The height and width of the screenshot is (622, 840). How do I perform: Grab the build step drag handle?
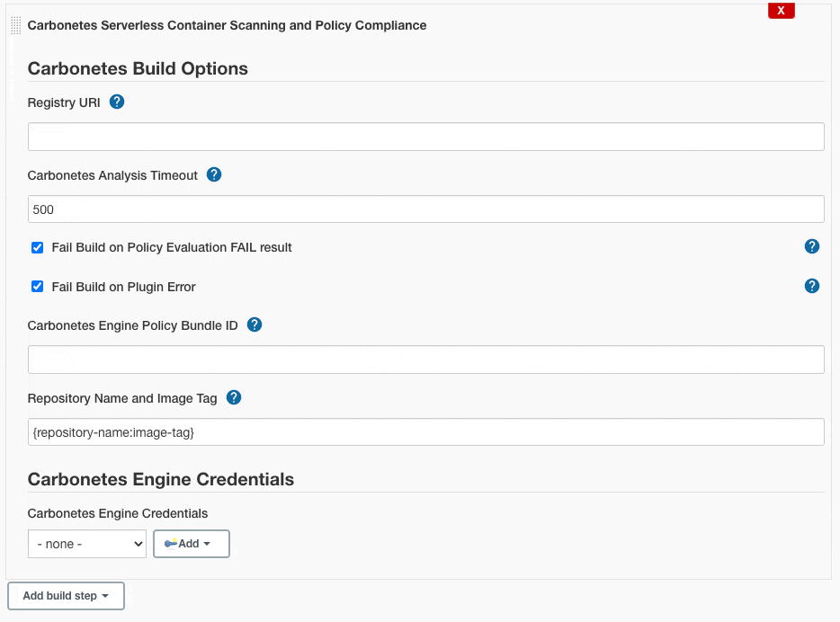click(x=16, y=25)
